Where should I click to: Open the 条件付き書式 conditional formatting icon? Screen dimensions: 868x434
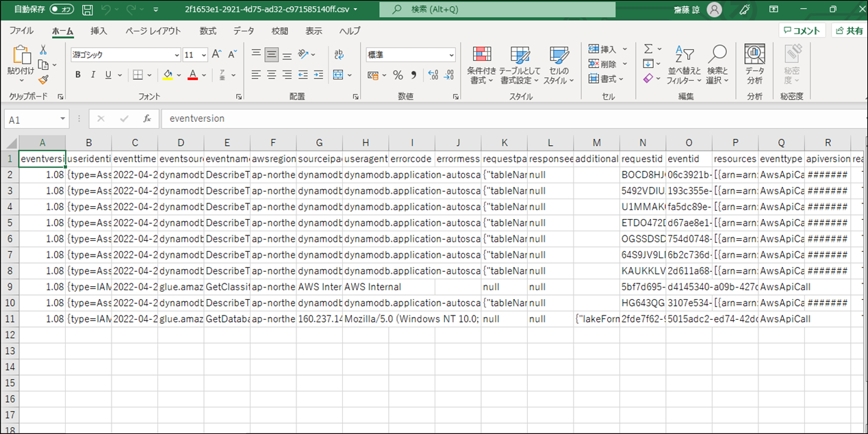[482, 66]
